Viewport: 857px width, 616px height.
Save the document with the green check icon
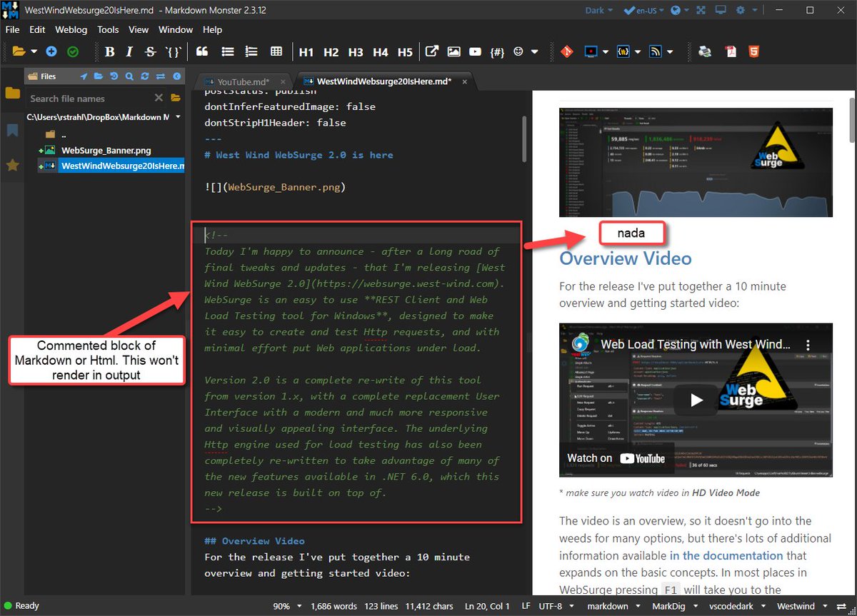coord(73,51)
